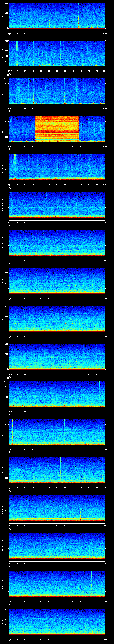Screen dimensions: 114x644
Task: Open the first spectrogram panel starting 14:14:00
Action: coord(57,16)
